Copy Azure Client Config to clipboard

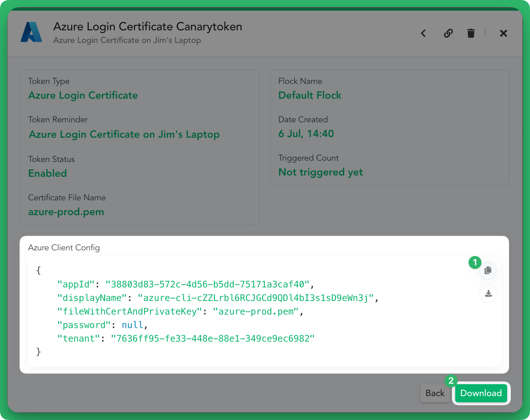pos(488,271)
